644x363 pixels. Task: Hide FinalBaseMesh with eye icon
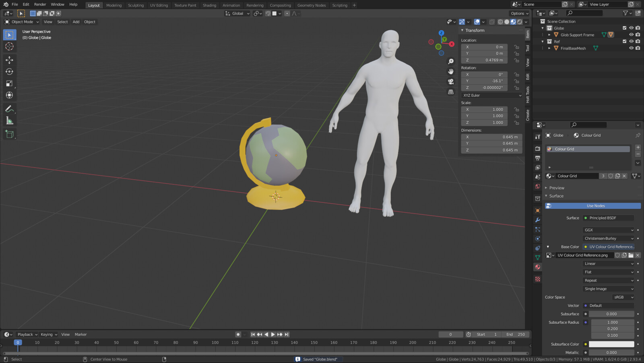(631, 48)
